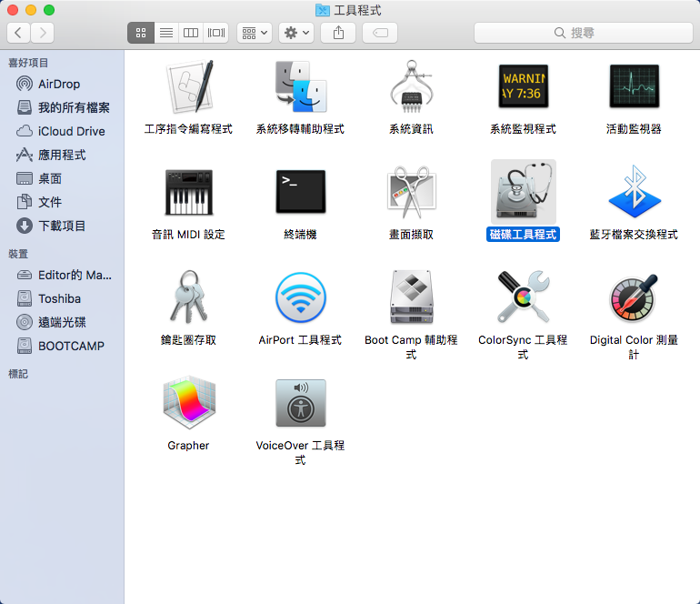
Task: Go back with the back arrow button
Action: 18,33
